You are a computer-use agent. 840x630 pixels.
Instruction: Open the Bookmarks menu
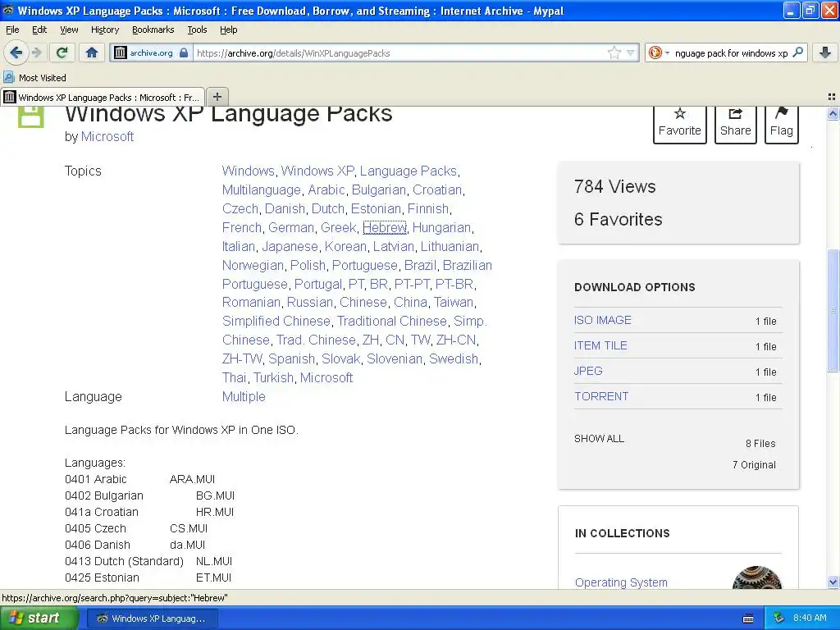click(153, 30)
